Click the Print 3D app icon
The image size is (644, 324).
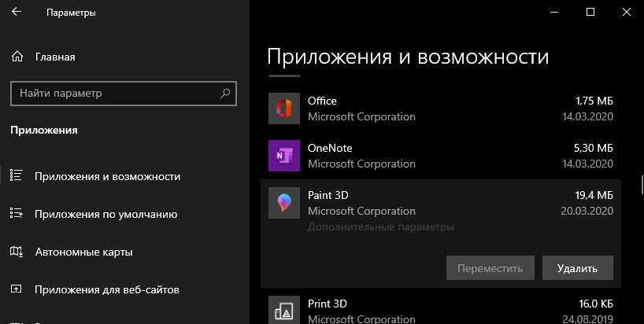(284, 310)
